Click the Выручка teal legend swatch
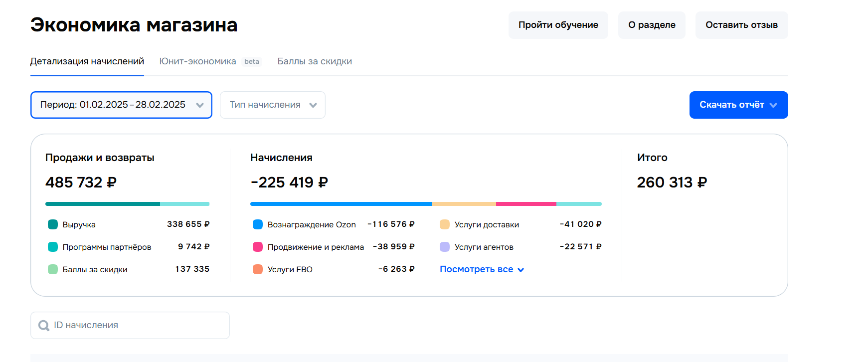This screenshot has height=362, width=868. 53,224
